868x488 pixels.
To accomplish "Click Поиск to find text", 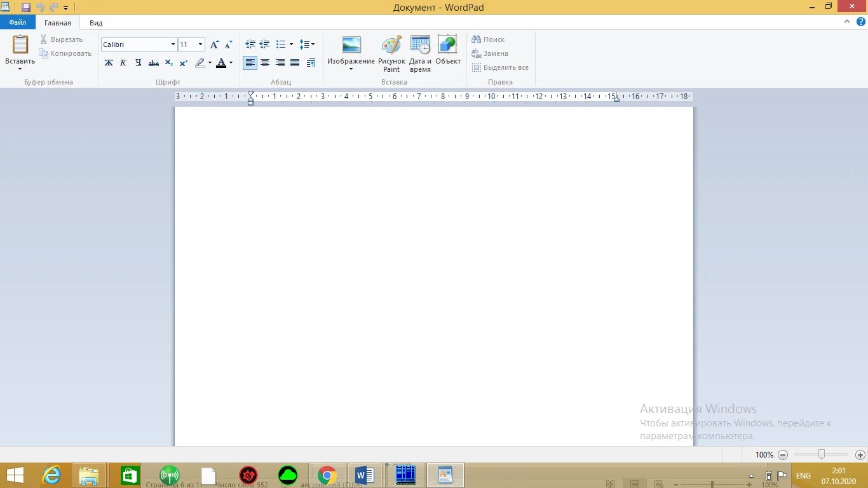I will tap(488, 39).
